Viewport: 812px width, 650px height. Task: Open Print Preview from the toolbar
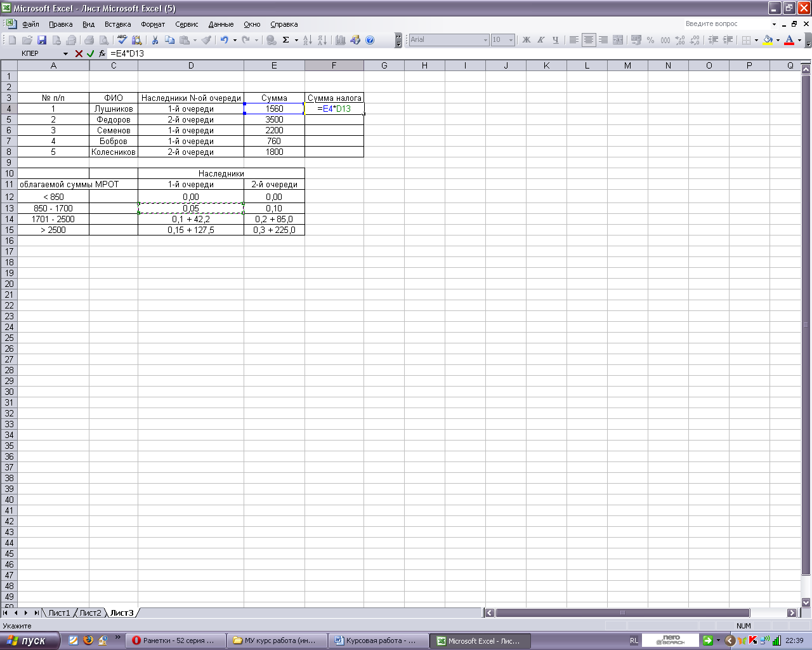point(104,40)
